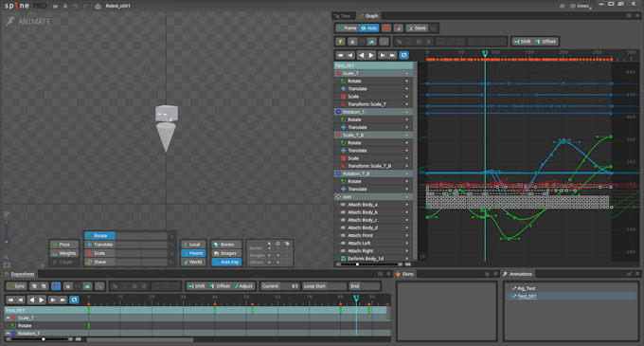
Task: Jump to last frame in Graph view
Action: [x=393, y=55]
